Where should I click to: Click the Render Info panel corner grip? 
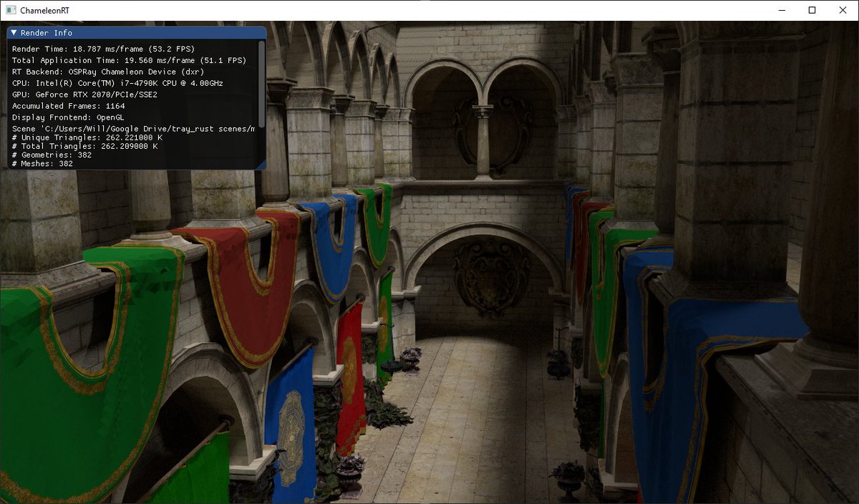(x=262, y=165)
